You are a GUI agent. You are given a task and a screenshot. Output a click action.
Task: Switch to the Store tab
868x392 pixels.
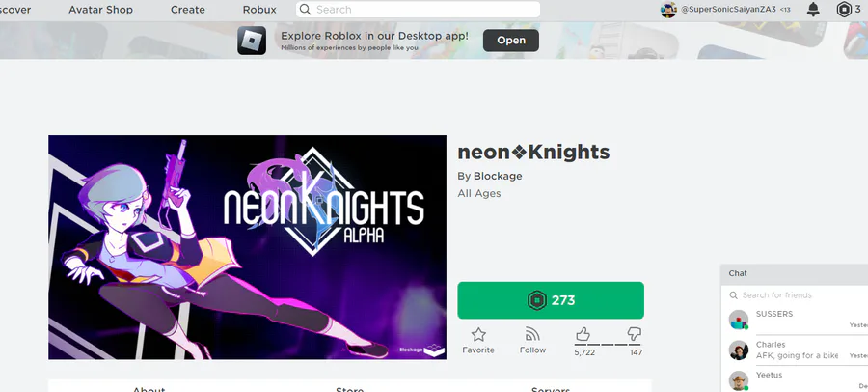pyautogui.click(x=349, y=388)
